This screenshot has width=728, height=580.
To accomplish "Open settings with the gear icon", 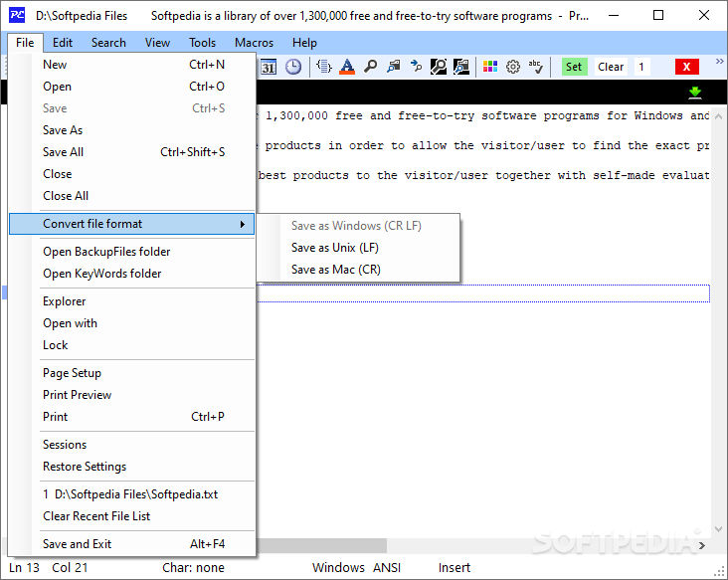I will click(513, 67).
